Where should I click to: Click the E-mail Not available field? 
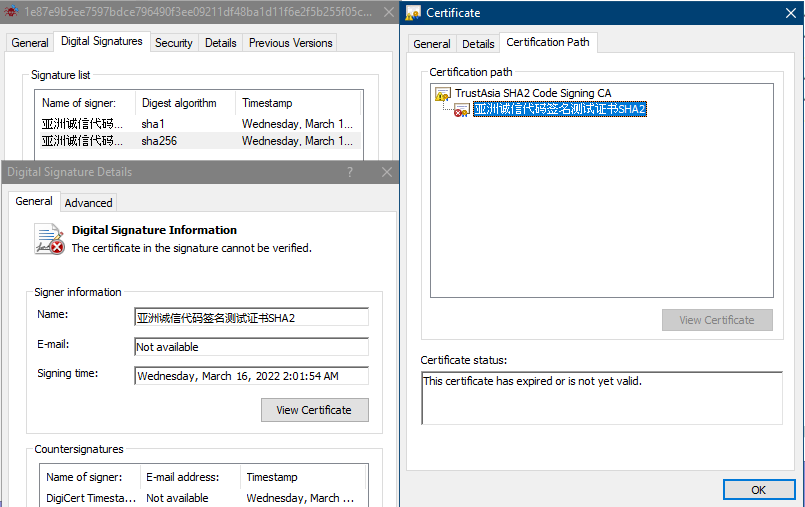252,347
